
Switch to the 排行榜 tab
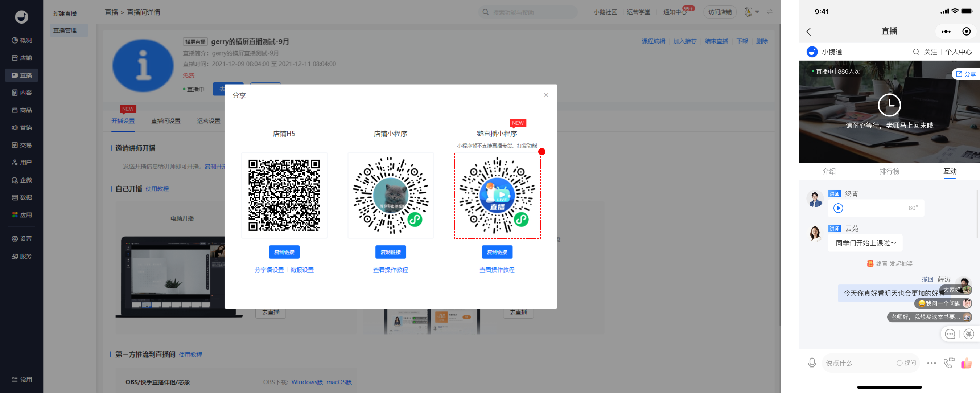[889, 171]
